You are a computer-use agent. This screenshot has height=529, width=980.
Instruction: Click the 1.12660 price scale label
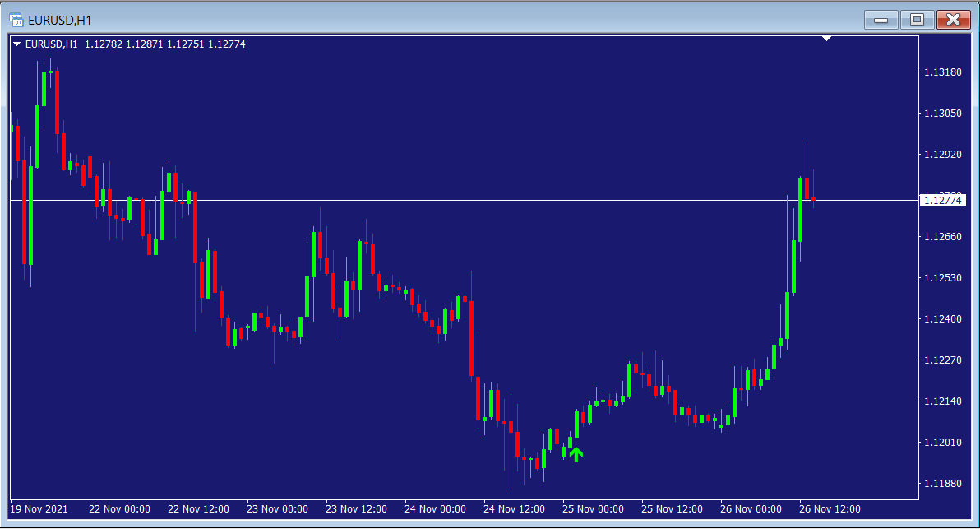point(942,237)
